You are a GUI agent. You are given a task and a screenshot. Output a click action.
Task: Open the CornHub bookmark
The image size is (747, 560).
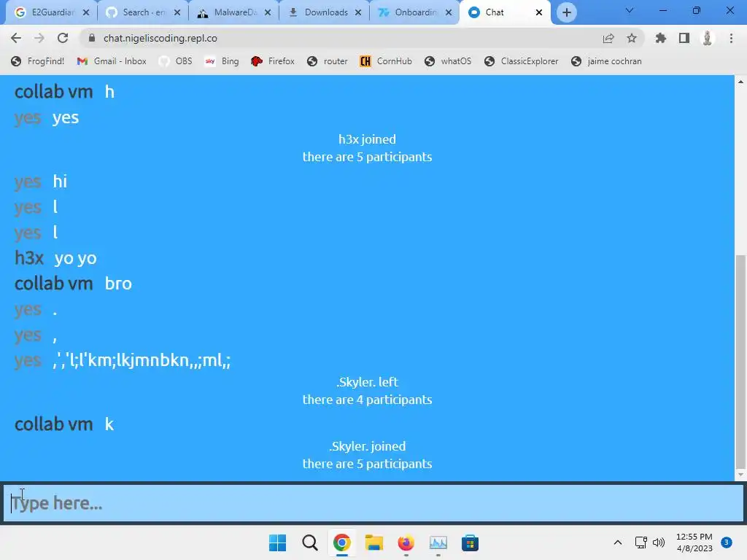(387, 61)
